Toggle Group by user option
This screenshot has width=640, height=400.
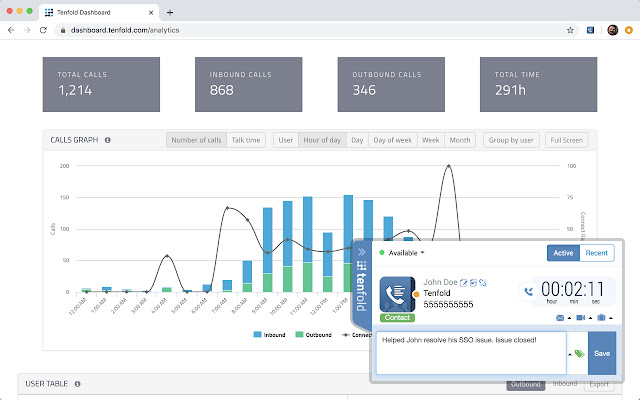(511, 140)
